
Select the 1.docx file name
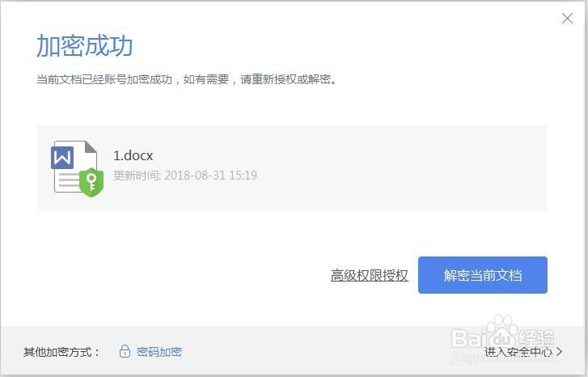tap(133, 155)
